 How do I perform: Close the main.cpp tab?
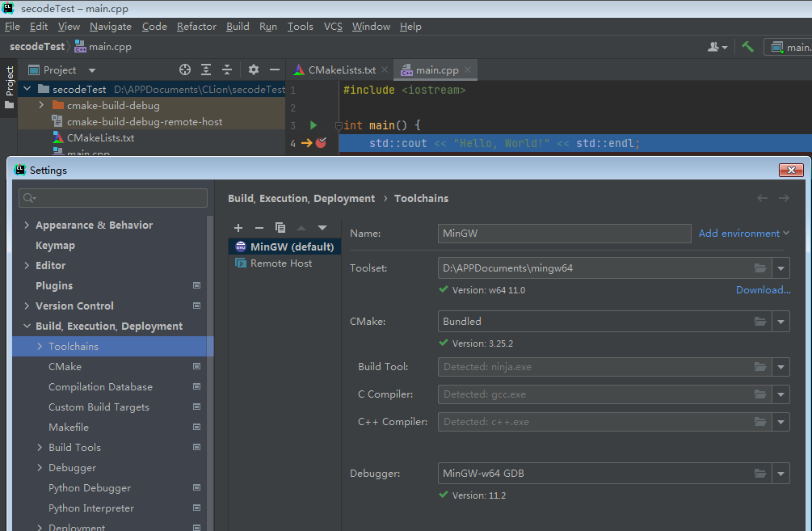[468, 70]
